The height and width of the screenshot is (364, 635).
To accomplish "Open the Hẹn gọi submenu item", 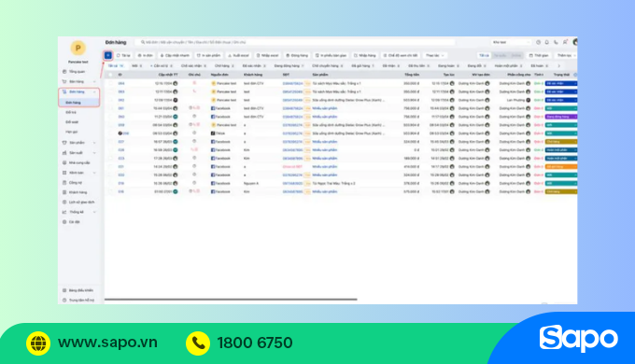I will [71, 132].
